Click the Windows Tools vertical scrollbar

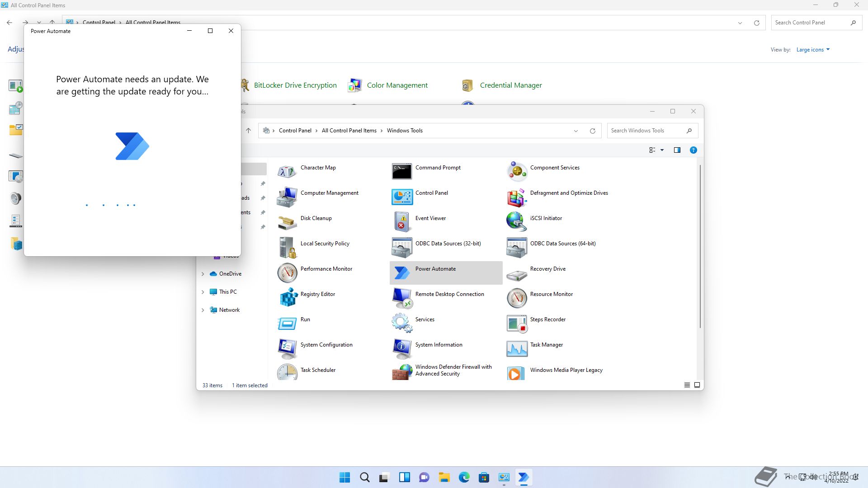700,246
